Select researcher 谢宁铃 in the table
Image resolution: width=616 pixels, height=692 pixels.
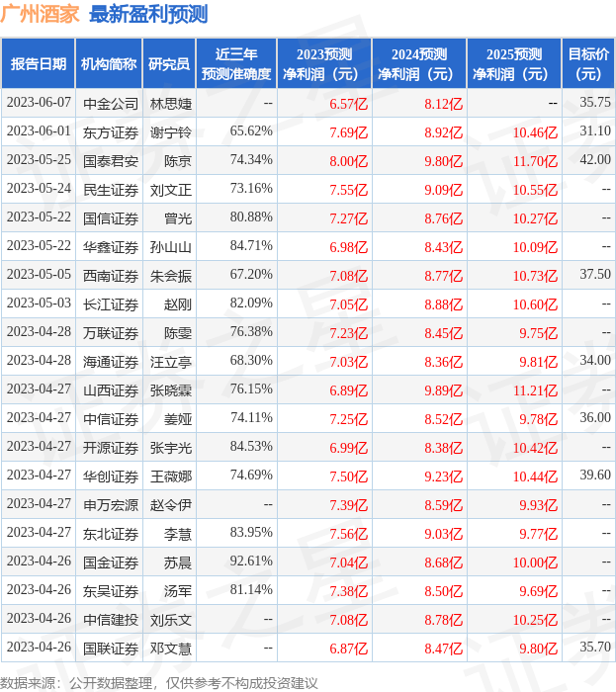coord(171,131)
